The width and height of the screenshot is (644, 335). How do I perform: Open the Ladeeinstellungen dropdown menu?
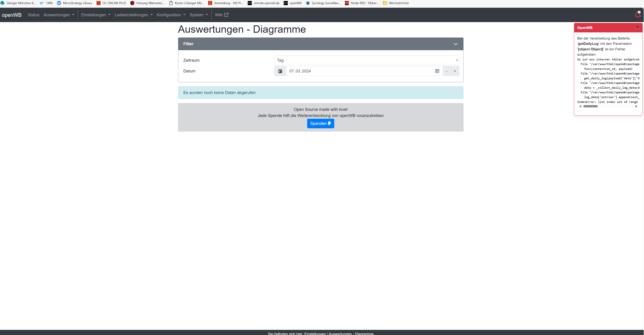click(134, 15)
